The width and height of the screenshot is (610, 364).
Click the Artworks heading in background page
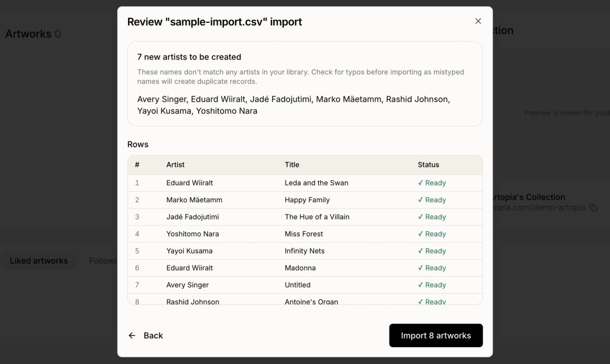[x=33, y=34]
